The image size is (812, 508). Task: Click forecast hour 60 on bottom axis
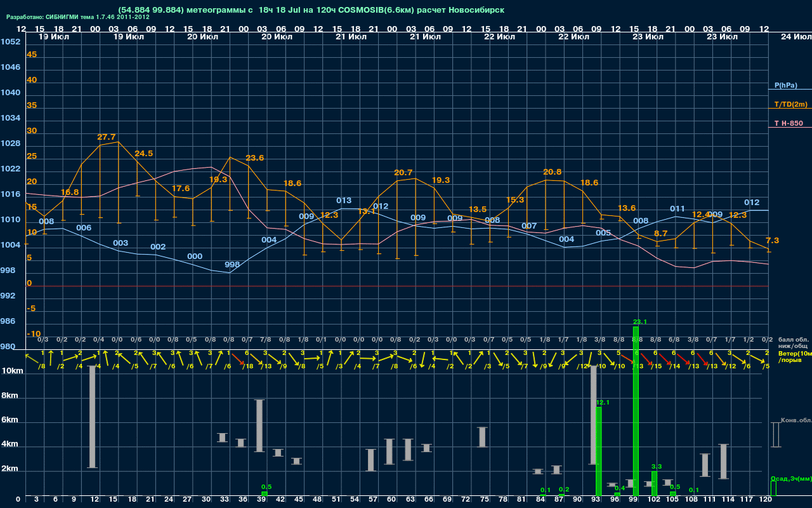392,500
